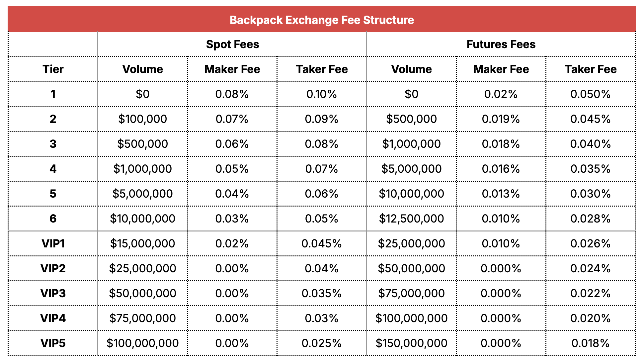Click the $150,000,000 futures volume cell
This screenshot has height=364, width=644.
pos(411,343)
